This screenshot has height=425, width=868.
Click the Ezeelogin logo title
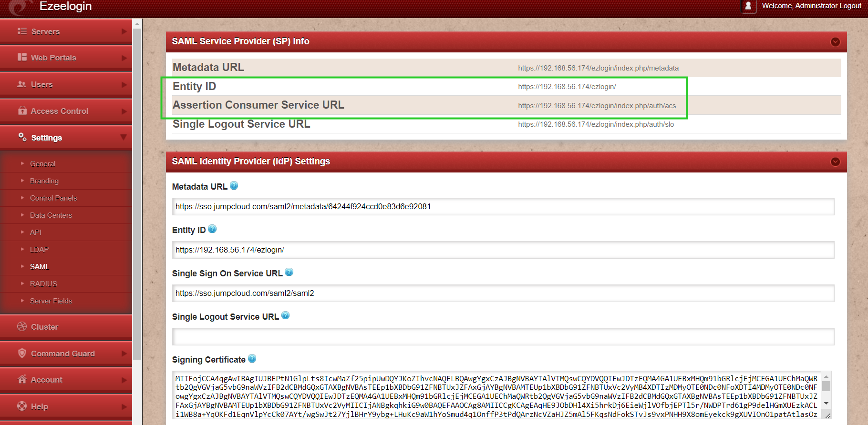point(65,6)
